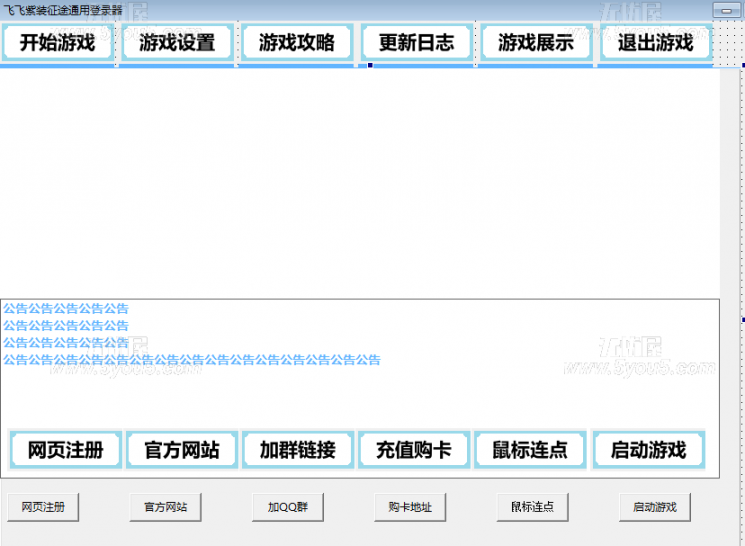
Task: Click the large styled 启动游戏 button
Action: click(649, 450)
